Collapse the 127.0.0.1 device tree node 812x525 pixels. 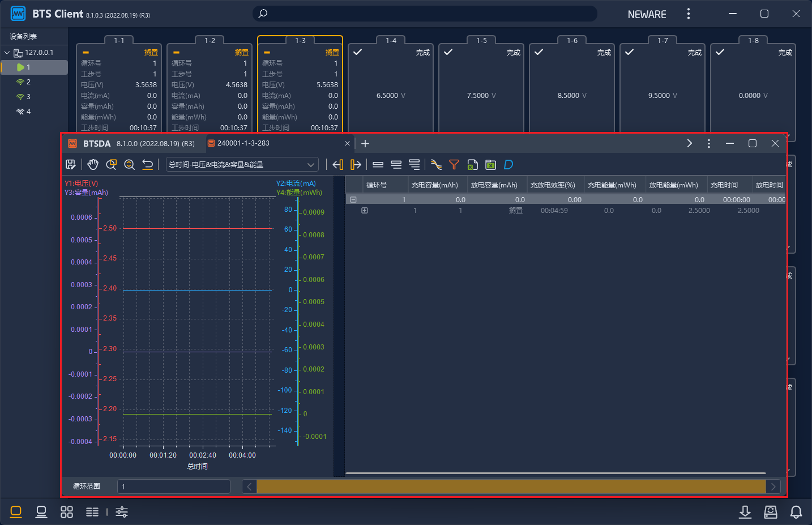click(x=7, y=53)
